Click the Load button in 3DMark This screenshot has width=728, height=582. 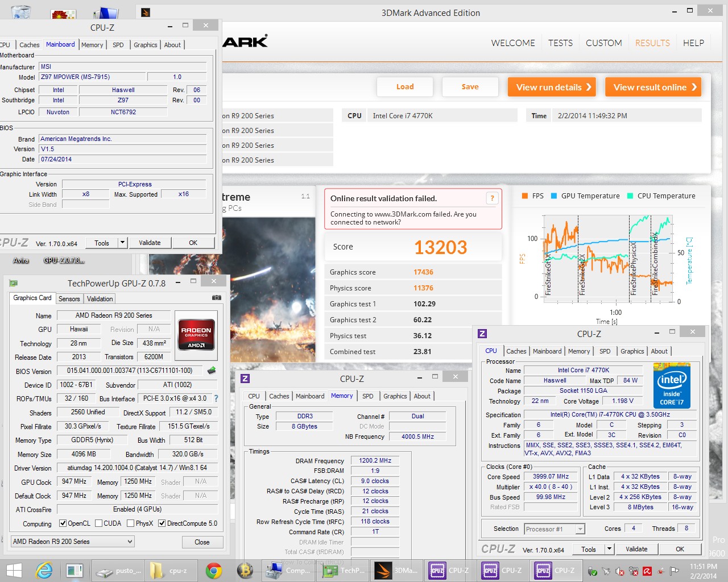click(x=405, y=87)
